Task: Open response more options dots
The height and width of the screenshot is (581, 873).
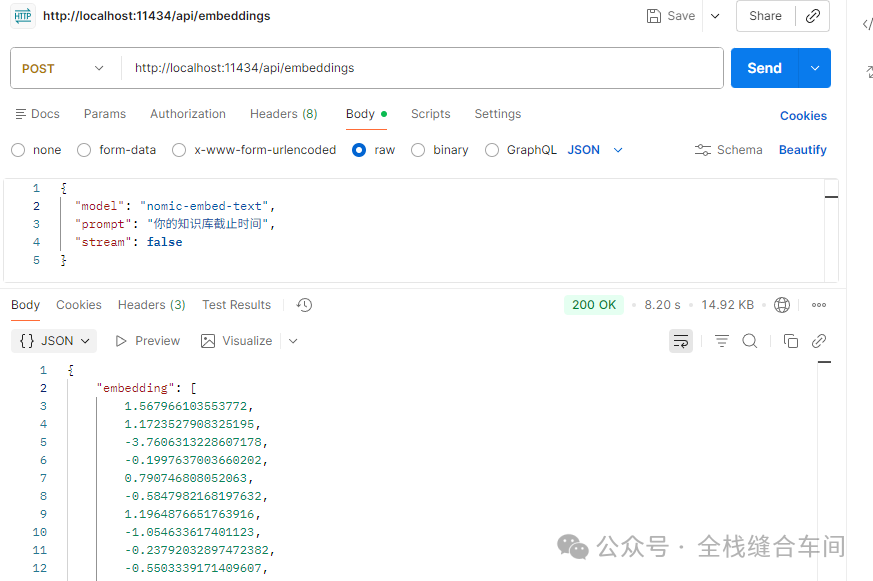Action: [819, 305]
